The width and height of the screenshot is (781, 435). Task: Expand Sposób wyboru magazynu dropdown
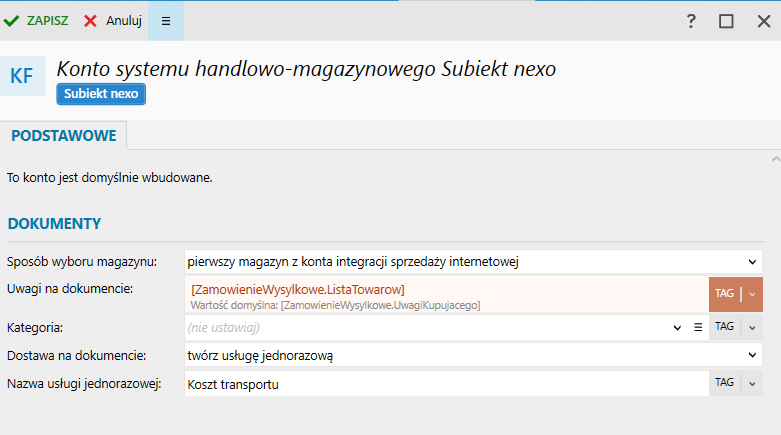[752, 262]
